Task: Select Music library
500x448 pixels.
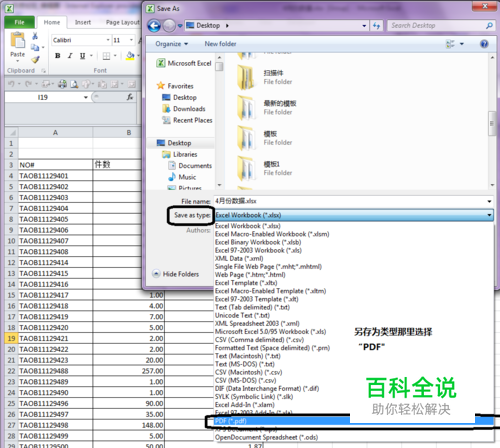Action: pos(182,177)
